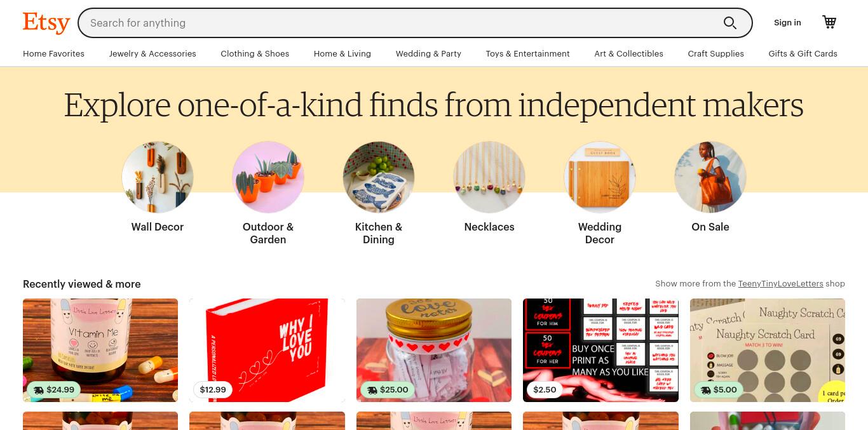Follow the TeenyTinyLoveLetters shop link
868x430 pixels.
point(780,284)
